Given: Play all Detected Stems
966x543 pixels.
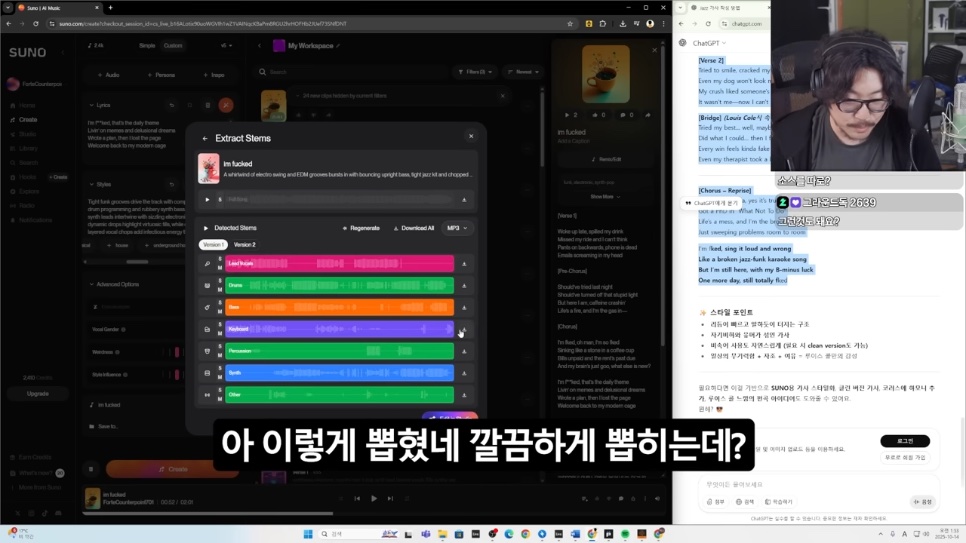Looking at the screenshot, I should click(x=207, y=228).
